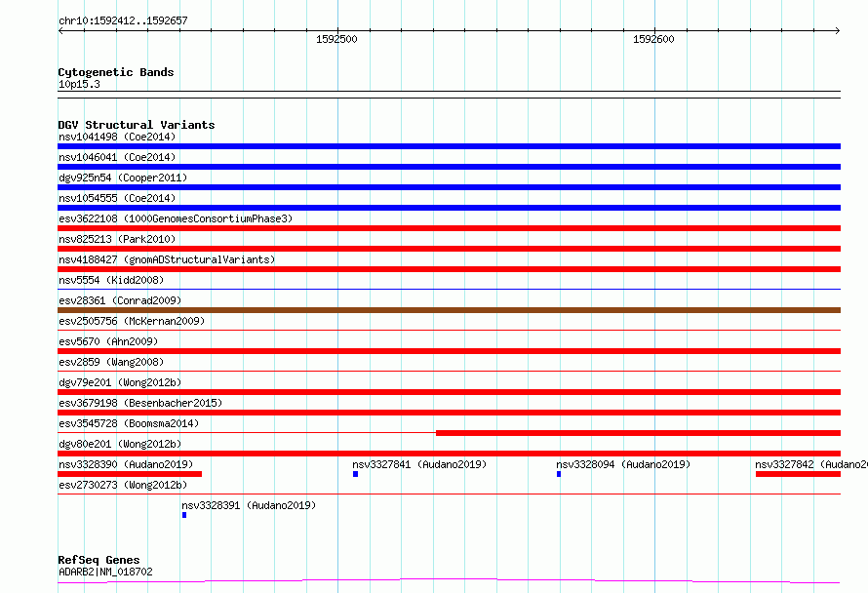Select the 10p15.3 band label
Image resolution: width=868 pixels, height=593 pixels.
click(x=79, y=84)
